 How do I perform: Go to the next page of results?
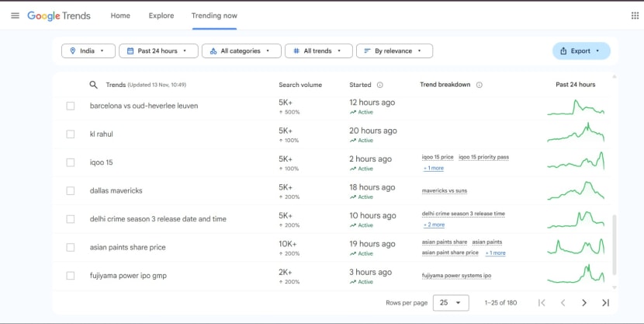[x=584, y=303]
